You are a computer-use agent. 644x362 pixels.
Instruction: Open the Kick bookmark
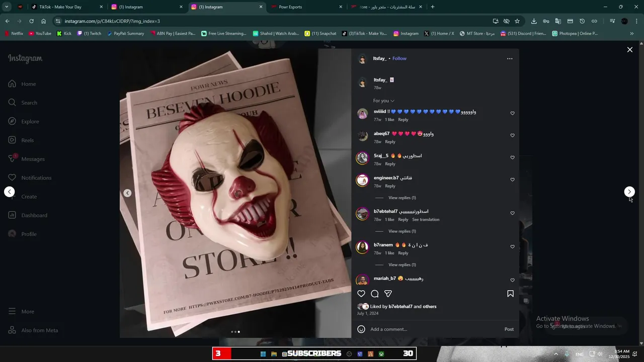click(x=64, y=34)
